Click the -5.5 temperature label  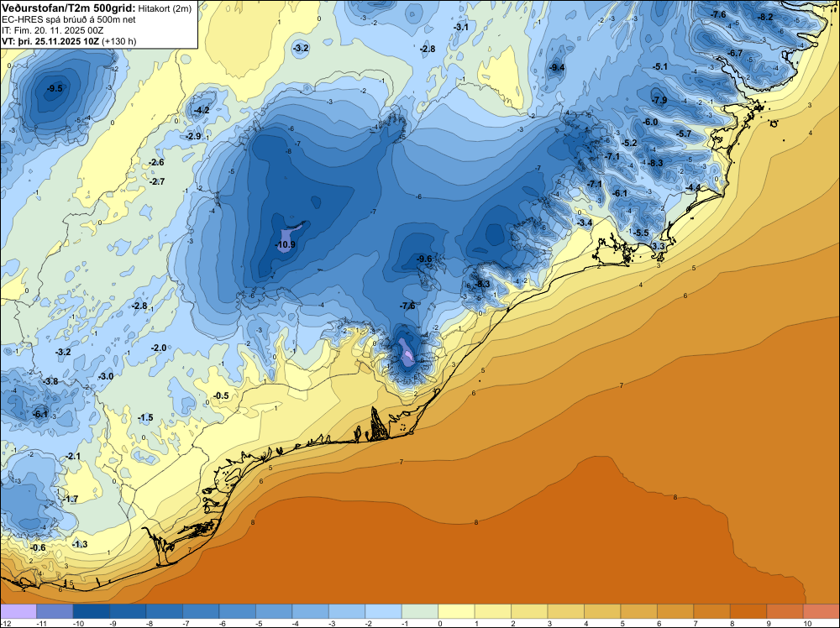tap(641, 233)
